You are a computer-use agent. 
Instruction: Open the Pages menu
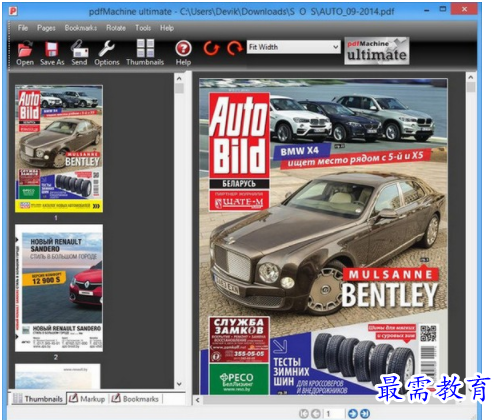click(46, 28)
